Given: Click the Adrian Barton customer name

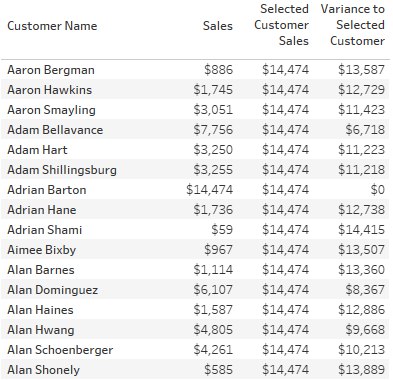Looking at the screenshot, I should (x=47, y=190).
